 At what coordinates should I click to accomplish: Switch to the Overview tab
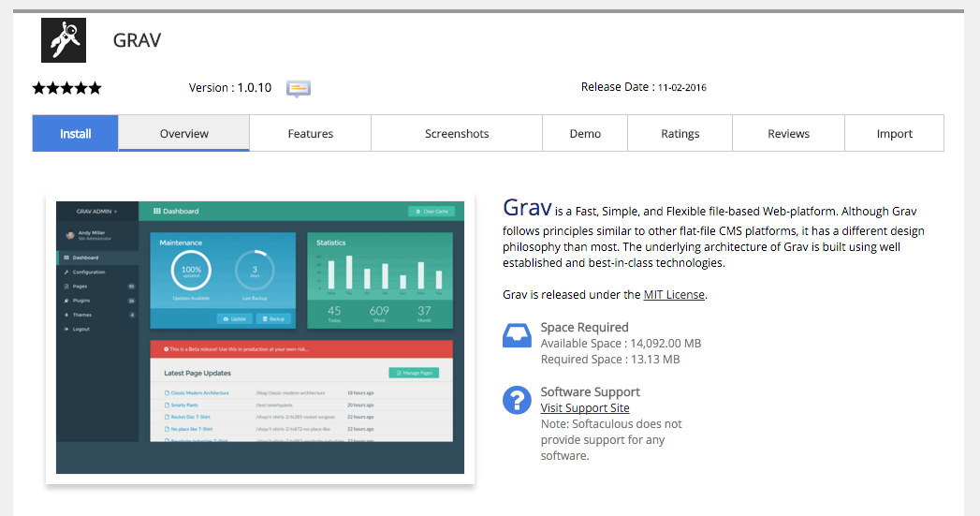[x=183, y=133]
